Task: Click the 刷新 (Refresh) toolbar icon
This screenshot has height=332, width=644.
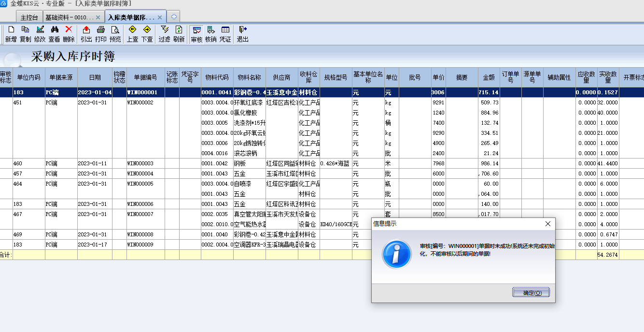Action: click(x=179, y=34)
